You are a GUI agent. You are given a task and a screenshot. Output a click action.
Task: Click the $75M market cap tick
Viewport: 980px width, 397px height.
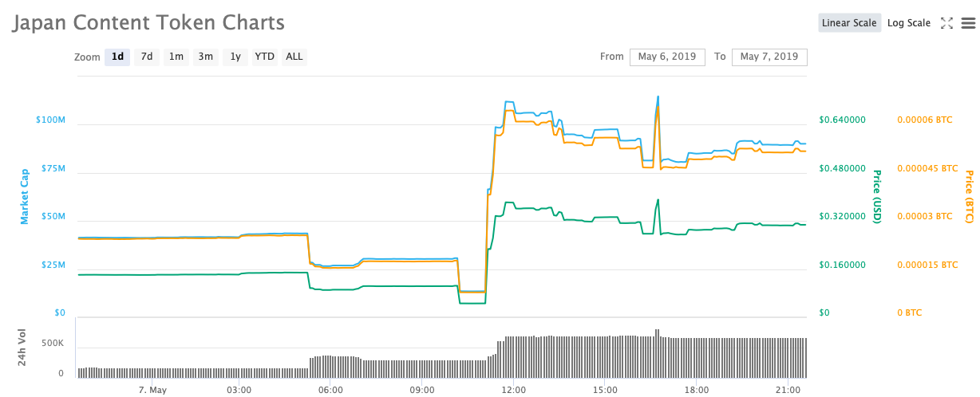point(53,168)
